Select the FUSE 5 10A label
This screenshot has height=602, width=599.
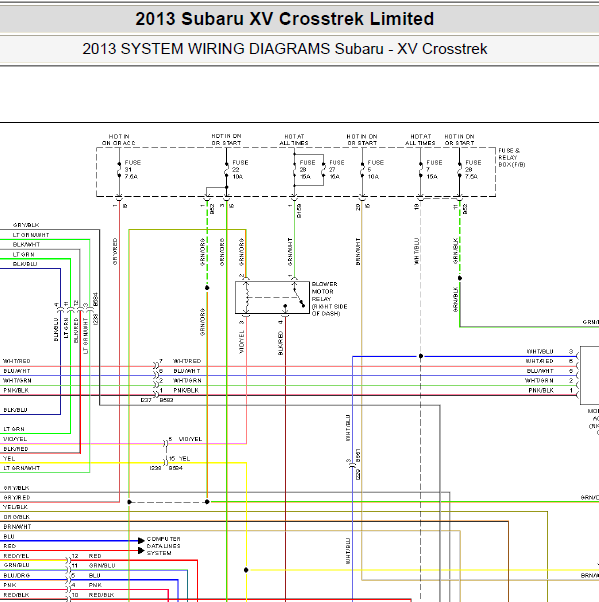click(x=376, y=169)
